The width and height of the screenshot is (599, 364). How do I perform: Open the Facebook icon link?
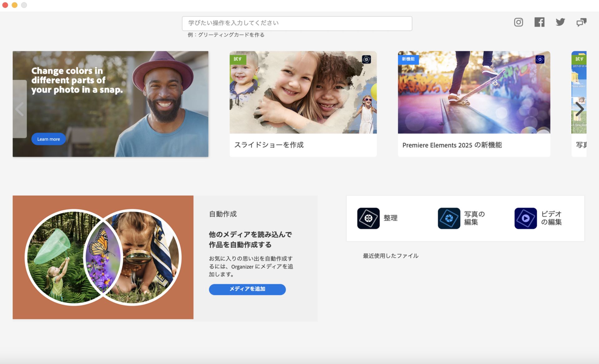click(x=539, y=22)
